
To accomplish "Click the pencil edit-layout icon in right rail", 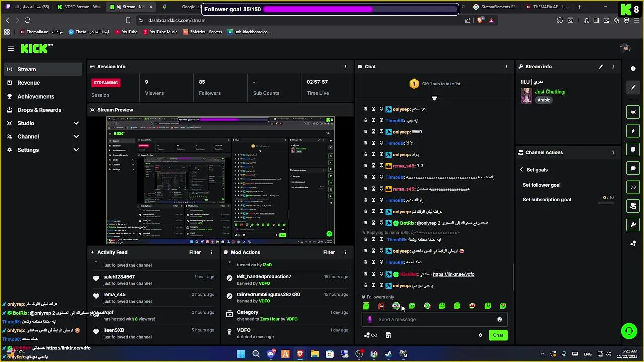I will click(x=633, y=87).
